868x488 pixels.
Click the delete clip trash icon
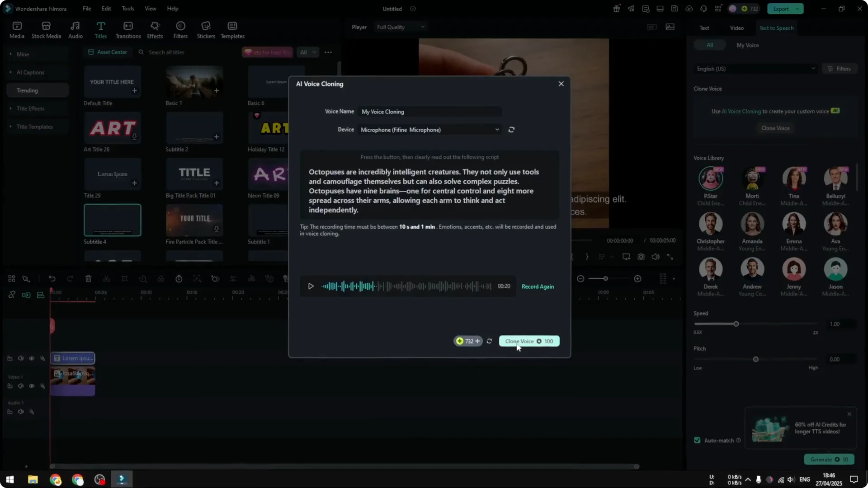(88, 279)
